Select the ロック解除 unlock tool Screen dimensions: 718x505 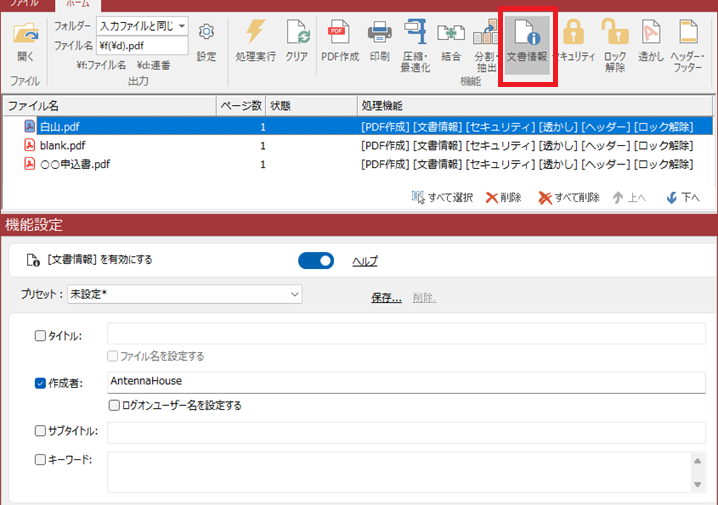[615, 46]
